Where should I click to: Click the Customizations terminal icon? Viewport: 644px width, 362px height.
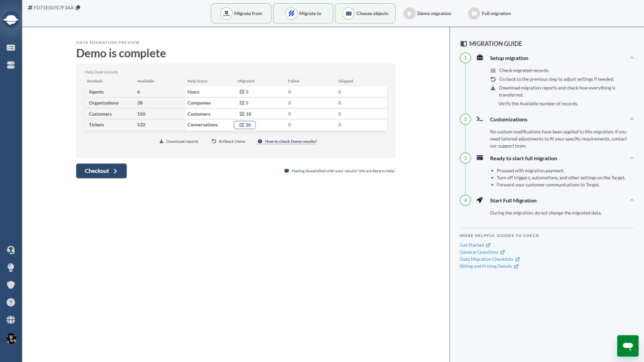tap(480, 119)
